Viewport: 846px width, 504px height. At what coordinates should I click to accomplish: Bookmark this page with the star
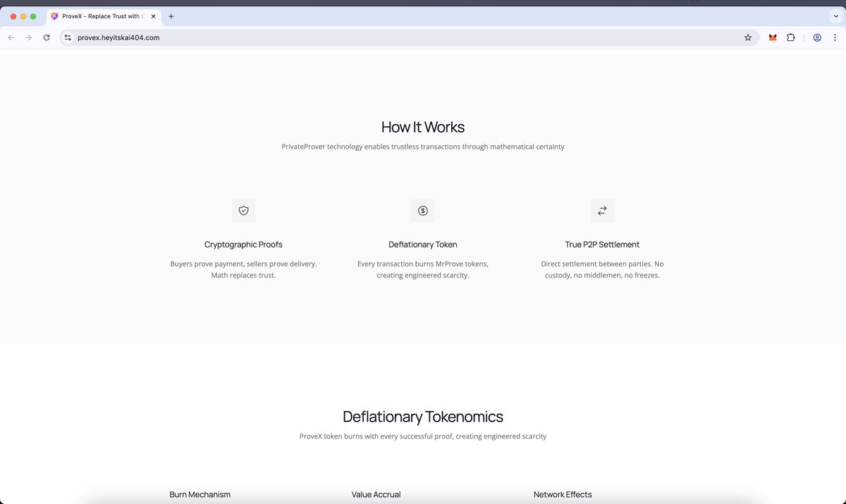[x=748, y=37]
